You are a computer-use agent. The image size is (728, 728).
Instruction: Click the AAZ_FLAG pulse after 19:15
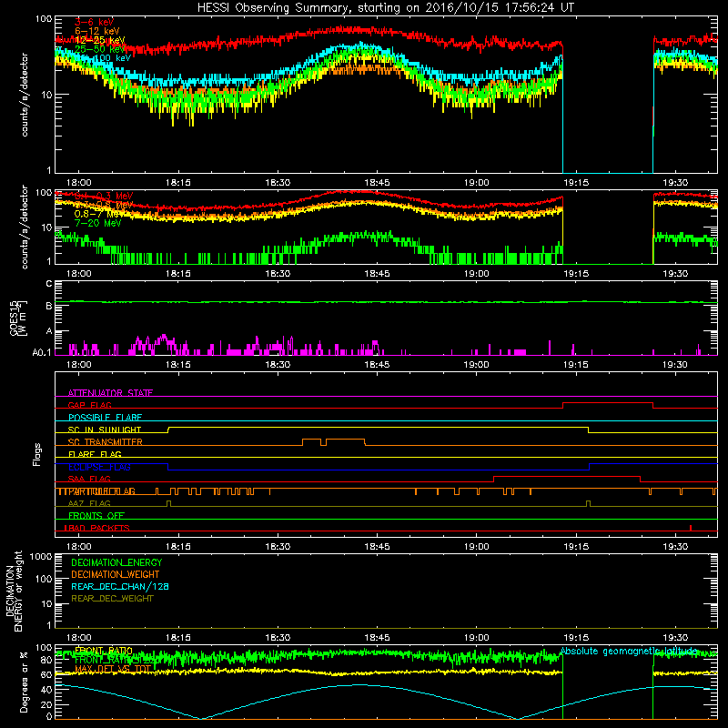[588, 503]
